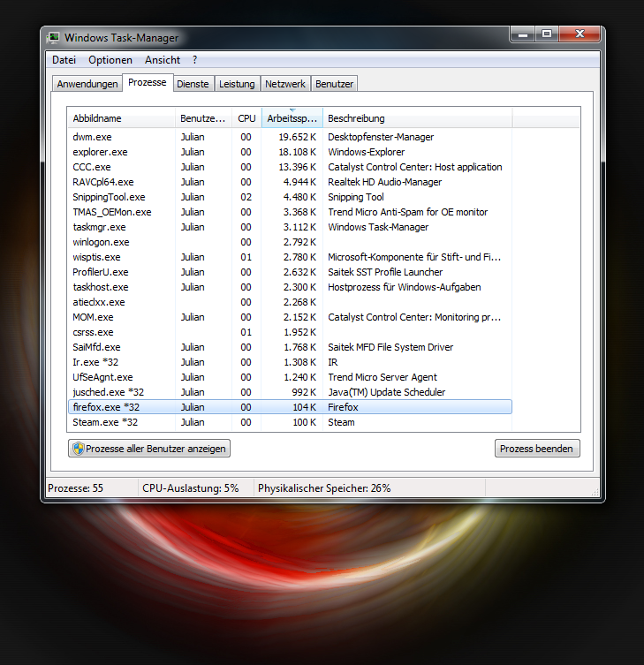Select the RAVCpl64.exe process
The image size is (644, 665).
point(290,182)
